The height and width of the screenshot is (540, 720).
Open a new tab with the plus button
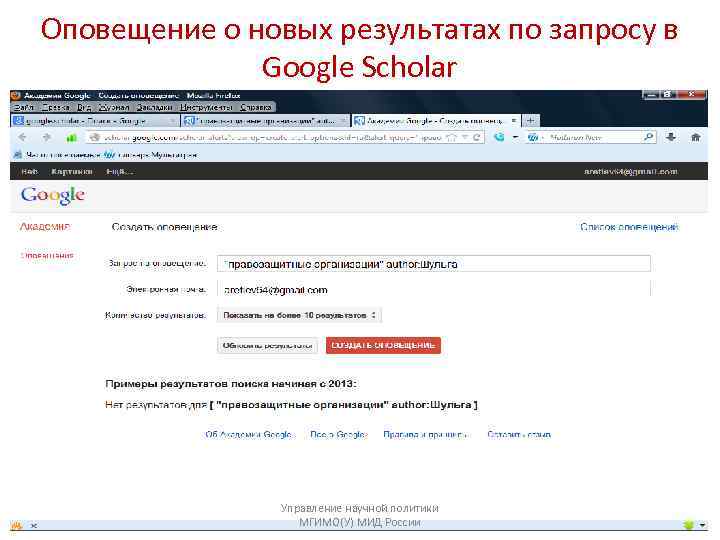coord(531,120)
